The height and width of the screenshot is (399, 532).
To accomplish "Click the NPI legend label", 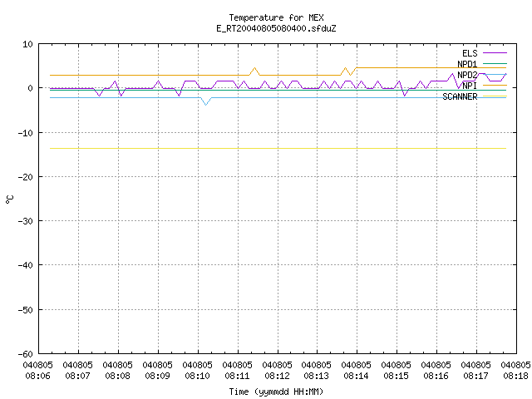I will [x=470, y=86].
